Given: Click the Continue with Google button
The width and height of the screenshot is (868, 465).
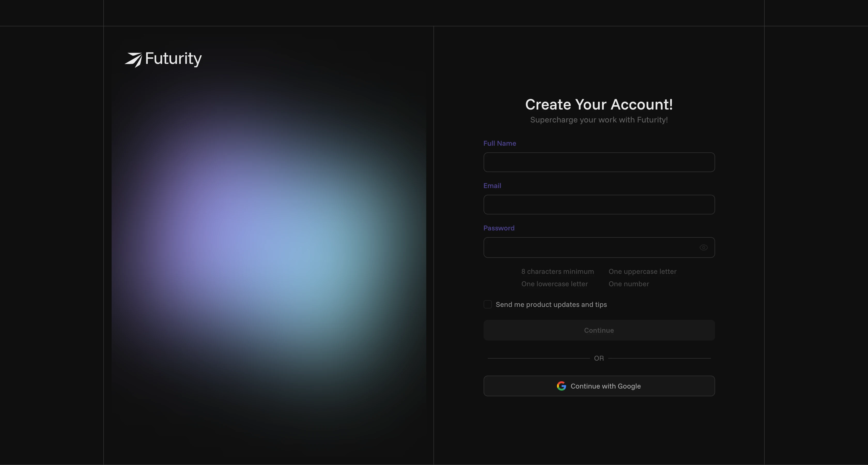Looking at the screenshot, I should click(x=599, y=386).
